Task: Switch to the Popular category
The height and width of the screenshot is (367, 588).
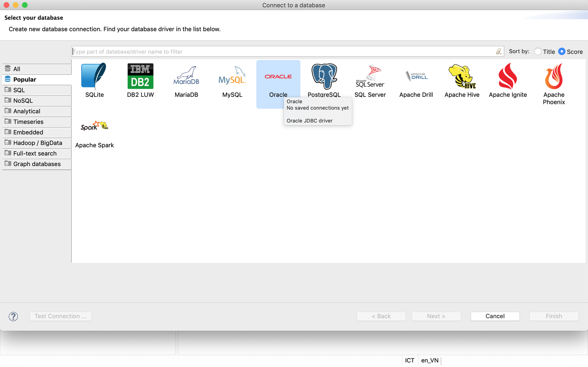Action: [x=37, y=79]
